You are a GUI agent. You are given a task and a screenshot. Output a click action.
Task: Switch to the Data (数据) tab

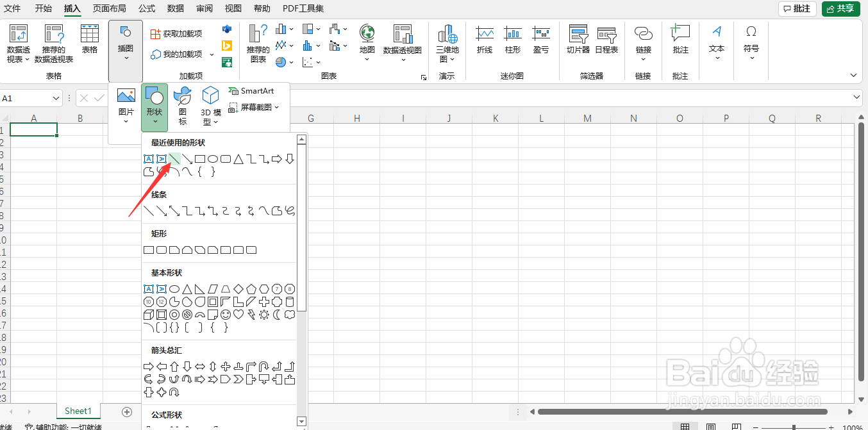(x=176, y=8)
